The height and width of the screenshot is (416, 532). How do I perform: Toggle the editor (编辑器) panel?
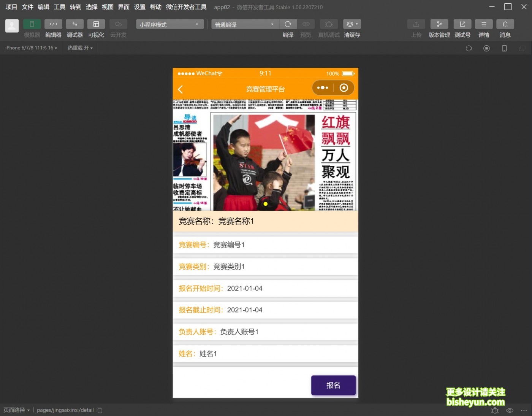pyautogui.click(x=53, y=24)
